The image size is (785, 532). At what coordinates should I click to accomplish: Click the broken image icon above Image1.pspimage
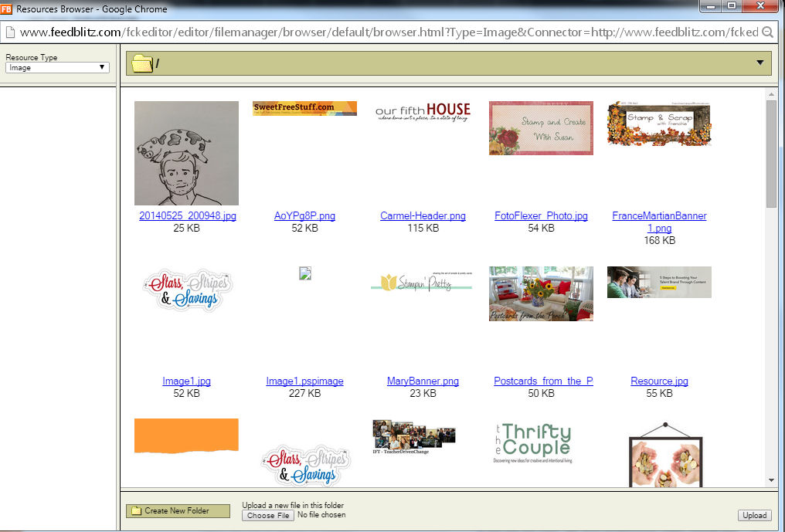click(x=305, y=273)
